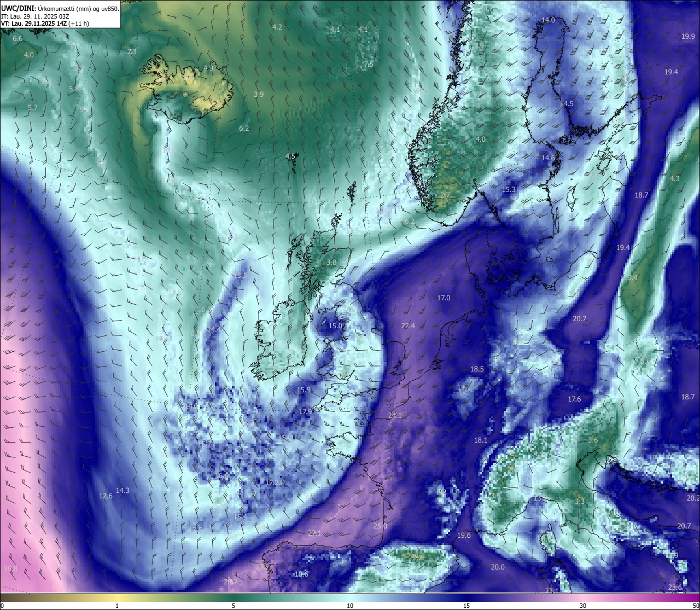Click the 5.7 value label
Viewport: 700px width, 610px height.
[x=33, y=107]
